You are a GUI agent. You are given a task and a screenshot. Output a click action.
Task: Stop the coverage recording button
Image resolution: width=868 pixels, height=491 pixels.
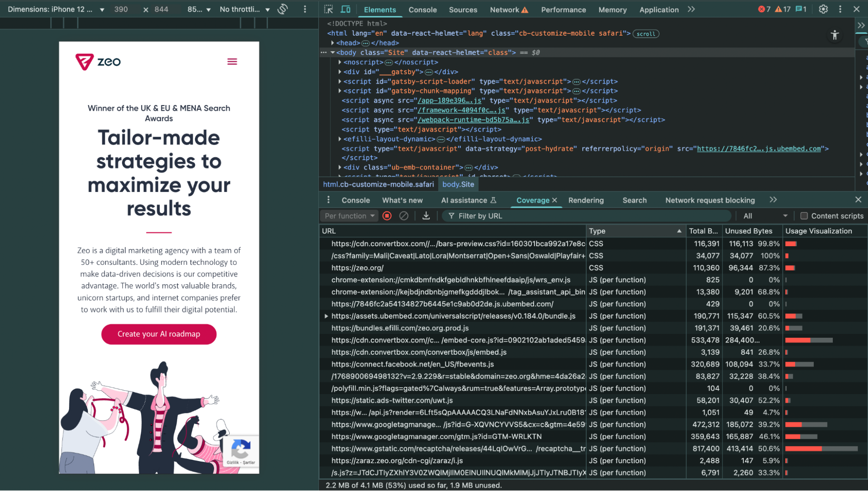pos(387,216)
